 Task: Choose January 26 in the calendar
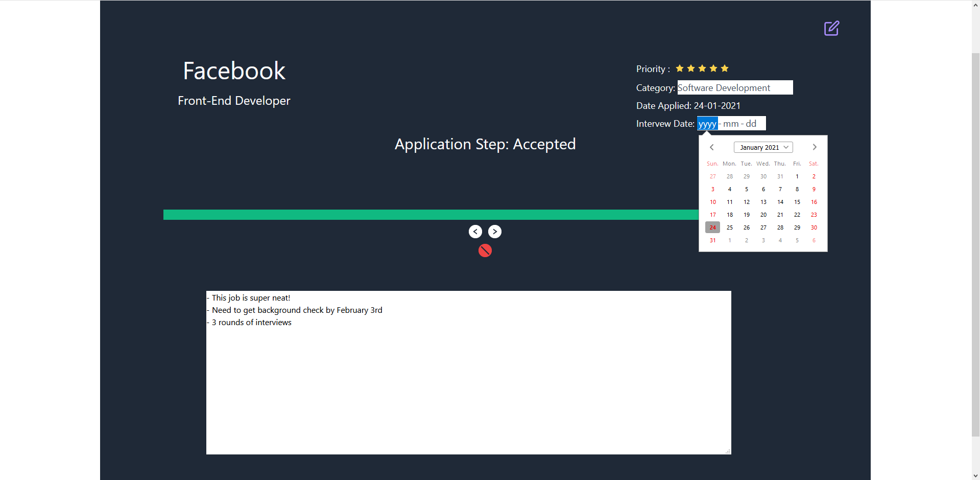pos(747,227)
